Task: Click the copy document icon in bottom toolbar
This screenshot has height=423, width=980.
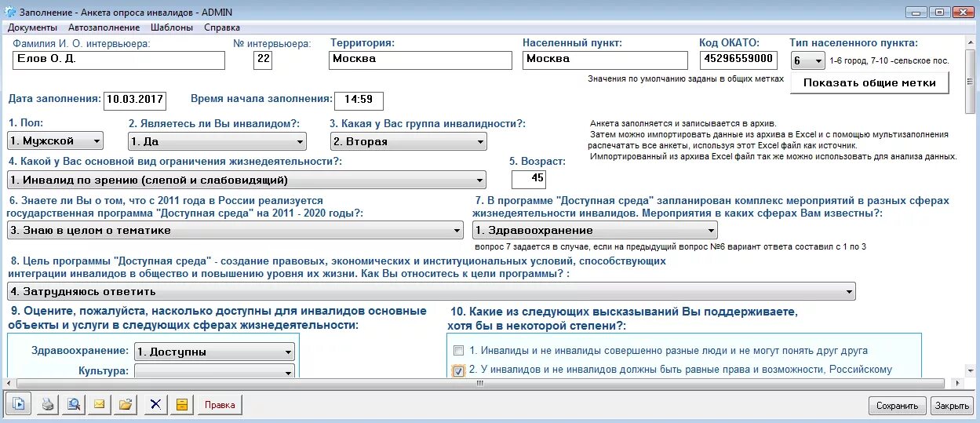Action: (x=19, y=405)
